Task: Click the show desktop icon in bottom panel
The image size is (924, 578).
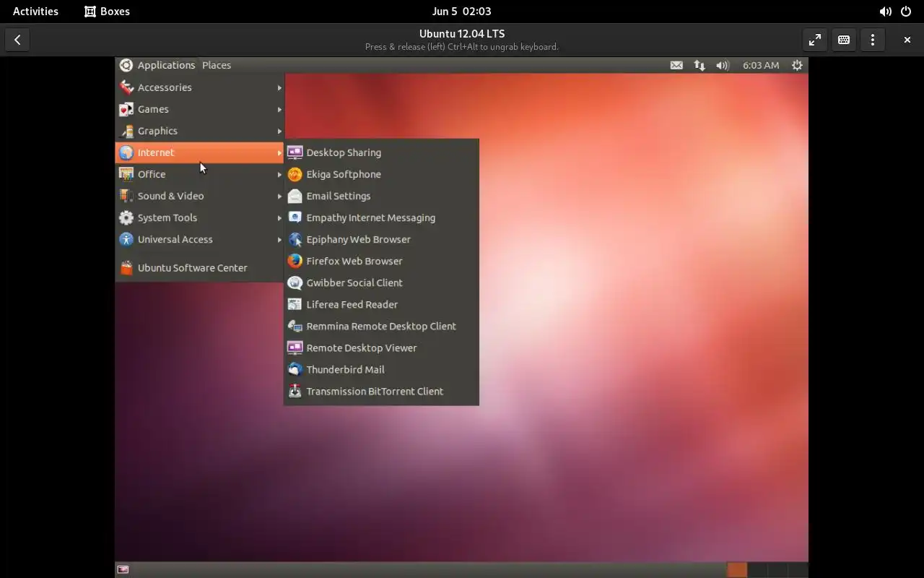Action: click(123, 569)
